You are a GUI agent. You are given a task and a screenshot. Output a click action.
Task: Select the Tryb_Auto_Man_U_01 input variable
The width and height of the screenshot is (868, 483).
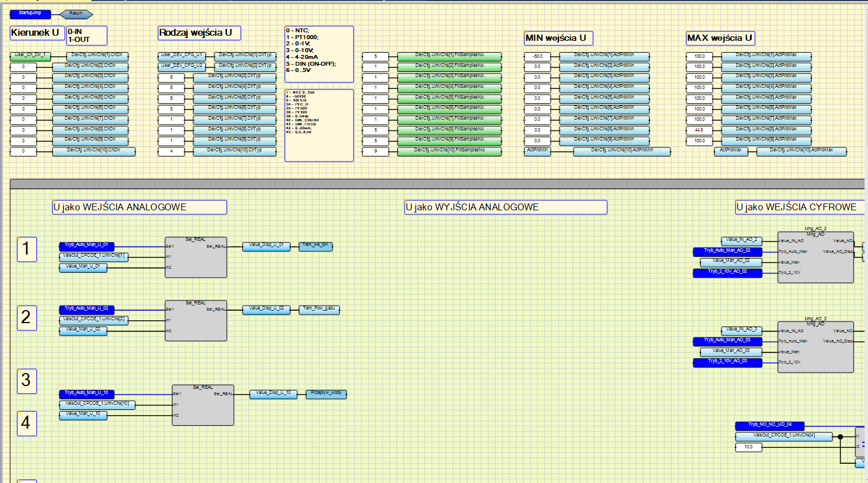pos(87,247)
